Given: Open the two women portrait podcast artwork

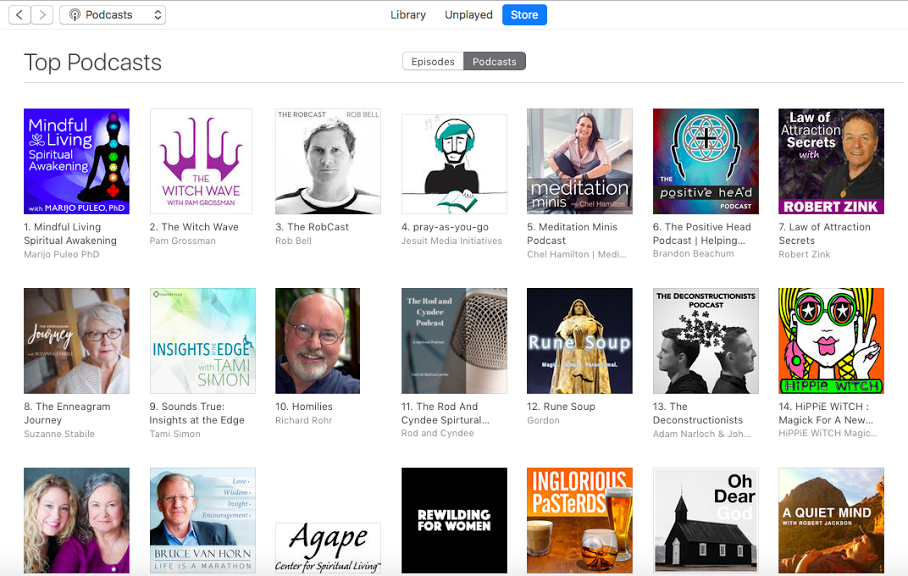Looking at the screenshot, I should pyautogui.click(x=76, y=520).
